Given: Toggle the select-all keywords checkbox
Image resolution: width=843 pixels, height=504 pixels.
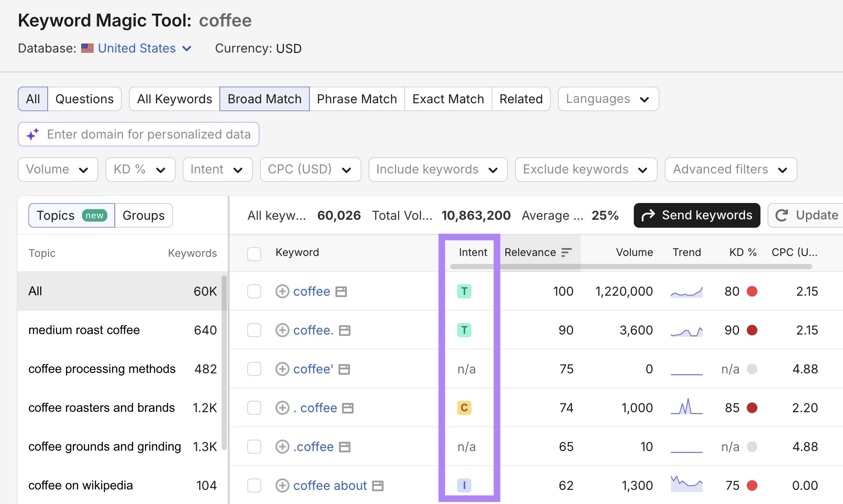Looking at the screenshot, I should (254, 254).
